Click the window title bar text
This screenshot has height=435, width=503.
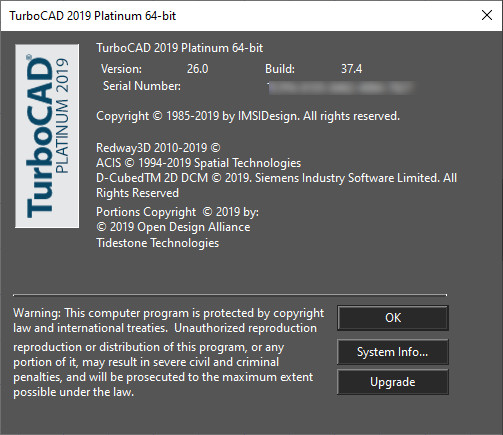click(92, 16)
